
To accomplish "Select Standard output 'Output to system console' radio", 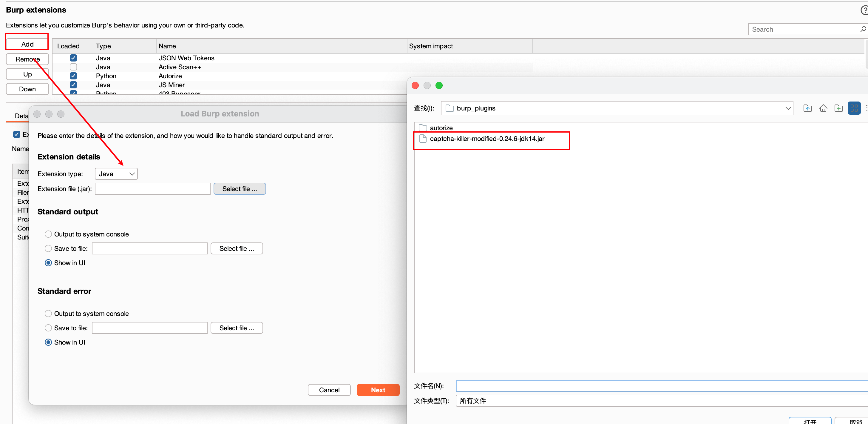I will point(48,234).
